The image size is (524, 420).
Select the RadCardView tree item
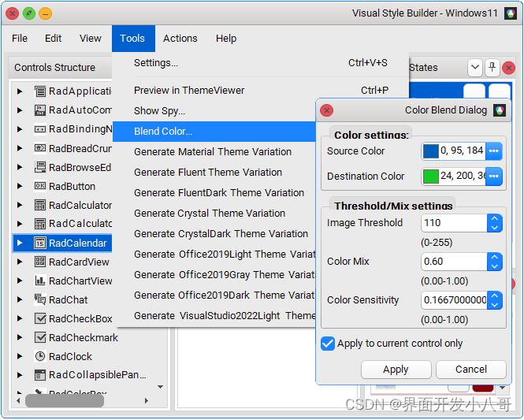[x=79, y=262]
